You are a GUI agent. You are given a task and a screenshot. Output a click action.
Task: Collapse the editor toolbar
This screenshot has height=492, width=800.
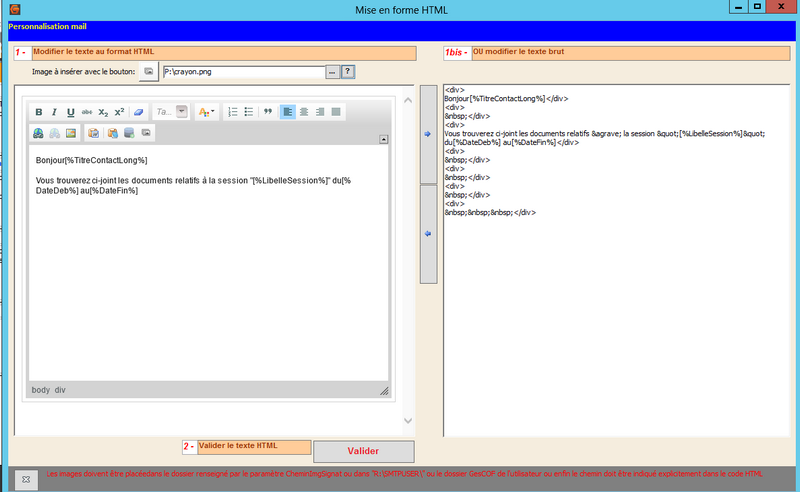pyautogui.click(x=383, y=139)
